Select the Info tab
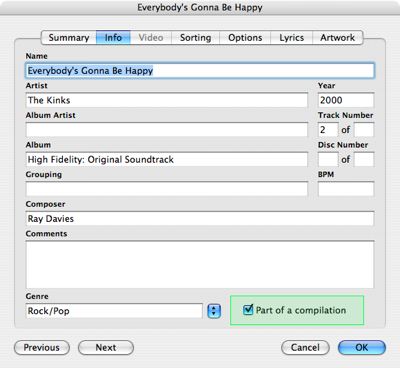The height and width of the screenshot is (368, 400). pos(113,38)
